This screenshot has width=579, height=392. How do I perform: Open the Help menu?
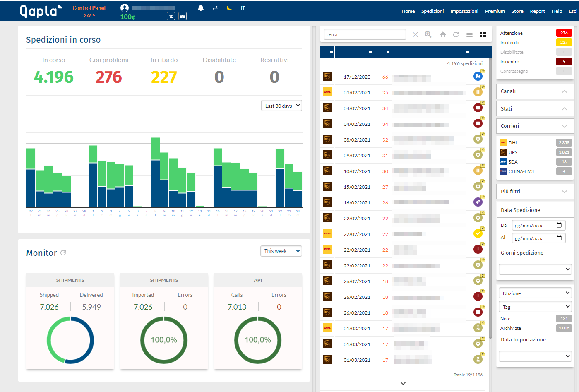(557, 11)
